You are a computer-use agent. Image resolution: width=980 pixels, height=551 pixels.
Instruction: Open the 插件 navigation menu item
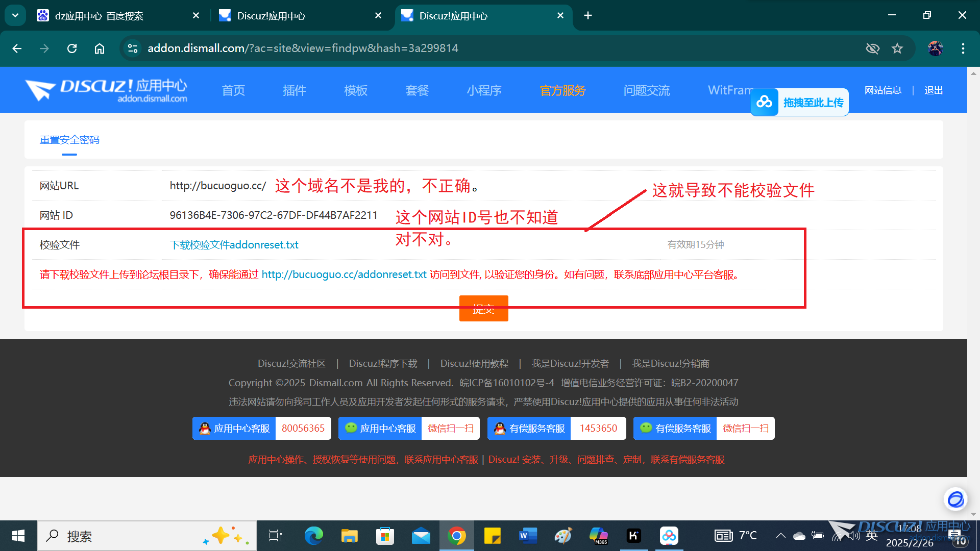[x=295, y=90]
